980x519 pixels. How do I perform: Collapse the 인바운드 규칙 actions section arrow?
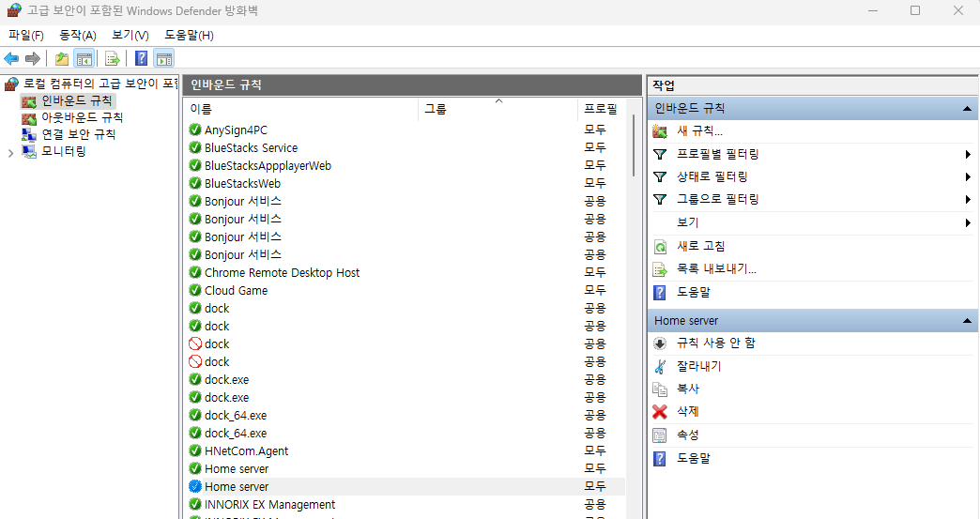pos(967,109)
